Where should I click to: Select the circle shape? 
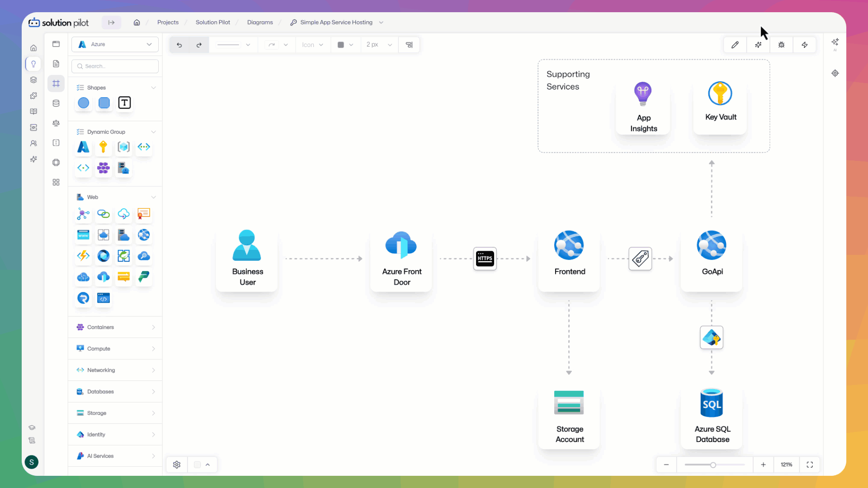(83, 103)
